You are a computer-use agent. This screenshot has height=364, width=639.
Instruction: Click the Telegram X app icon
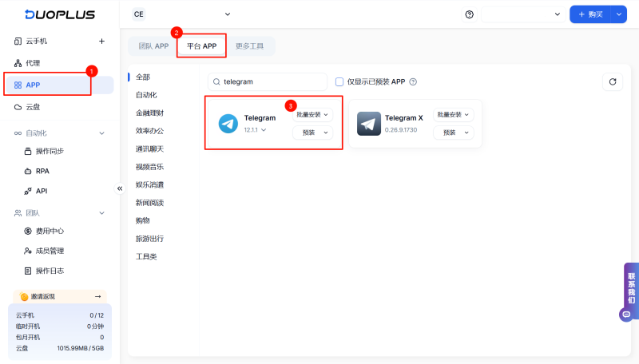click(369, 124)
